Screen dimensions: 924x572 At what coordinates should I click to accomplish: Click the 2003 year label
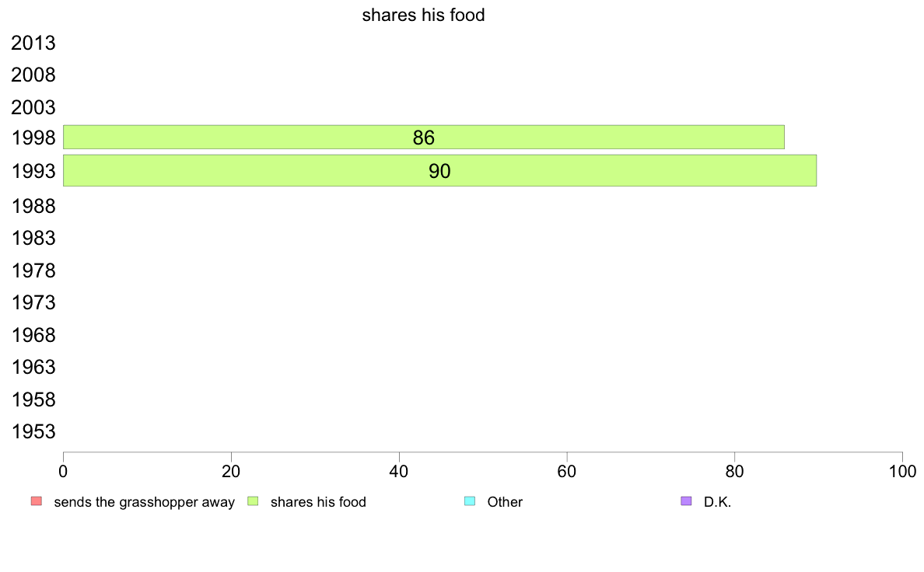pos(33,107)
